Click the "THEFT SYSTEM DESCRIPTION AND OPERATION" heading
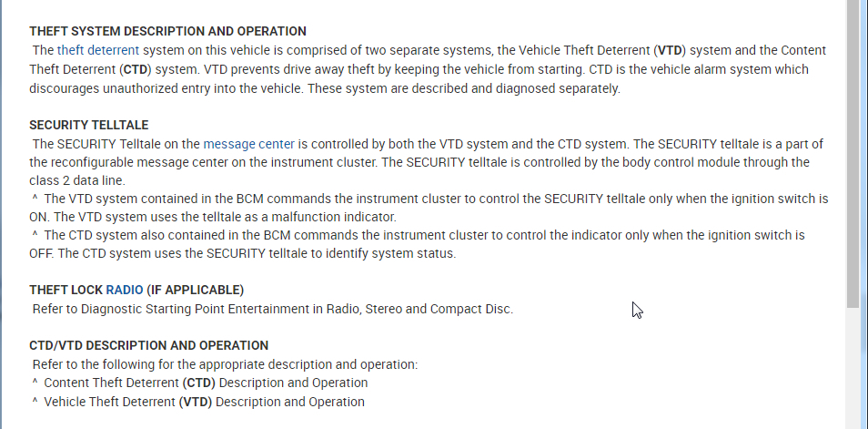 [x=167, y=31]
